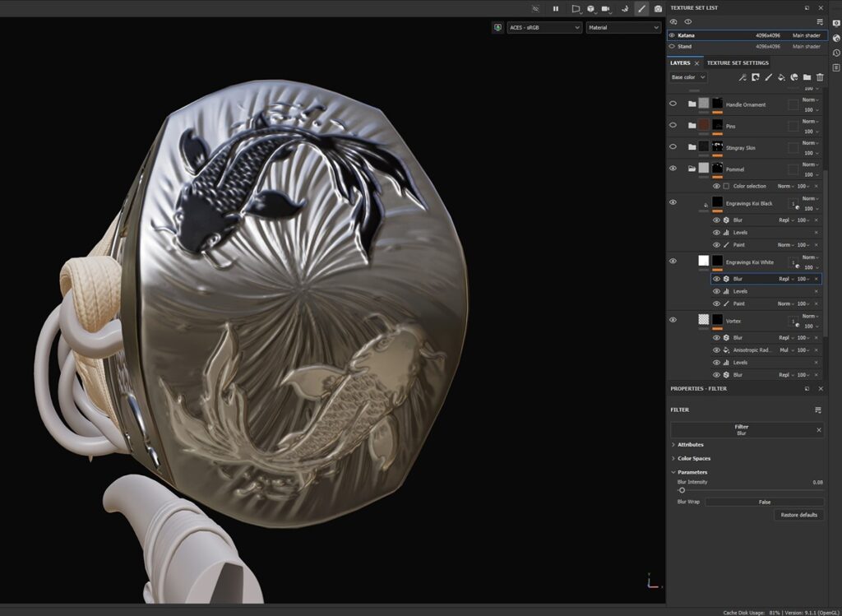The height and width of the screenshot is (616, 842).
Task: Select the Stand texture set
Action: [x=684, y=46]
